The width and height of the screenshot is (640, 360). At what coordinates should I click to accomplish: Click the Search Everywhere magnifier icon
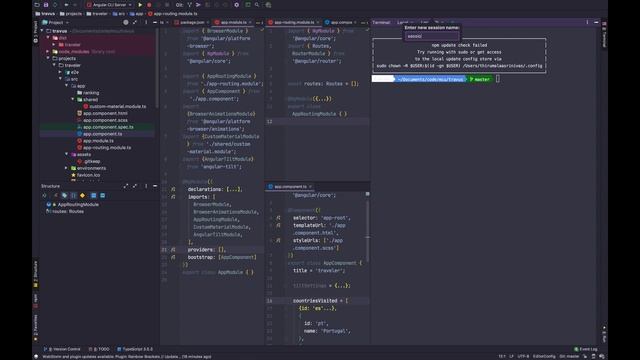pos(257,5)
